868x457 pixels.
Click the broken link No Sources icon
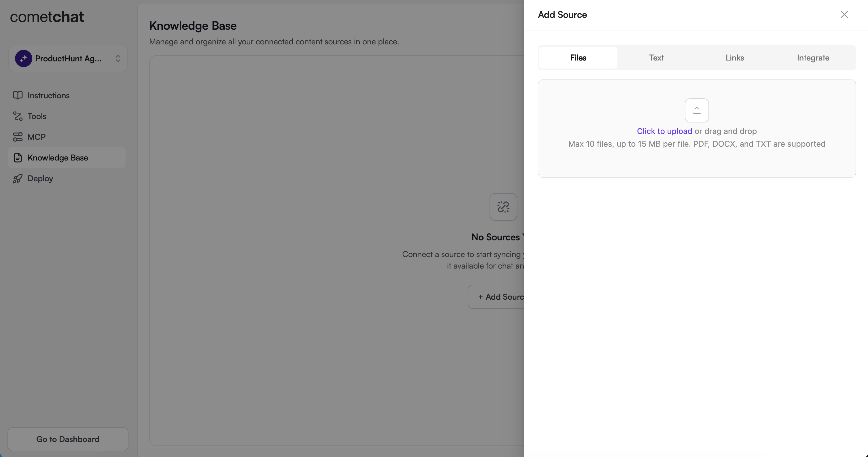click(503, 207)
